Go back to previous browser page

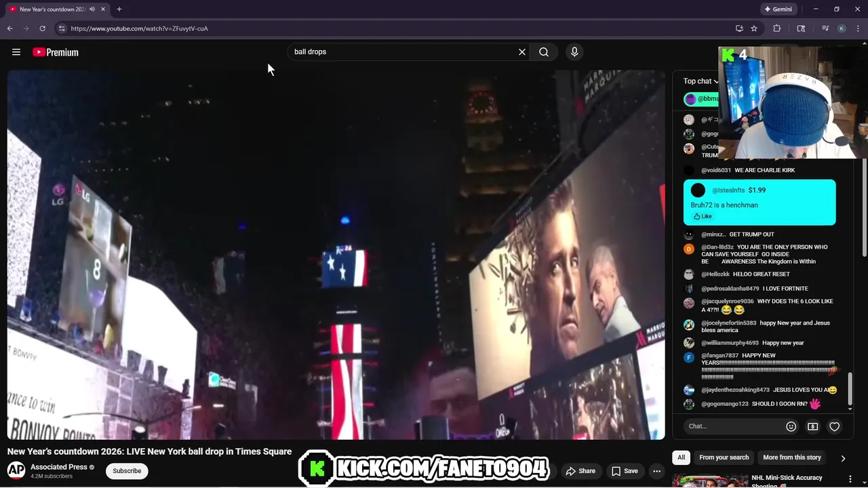[9, 28]
